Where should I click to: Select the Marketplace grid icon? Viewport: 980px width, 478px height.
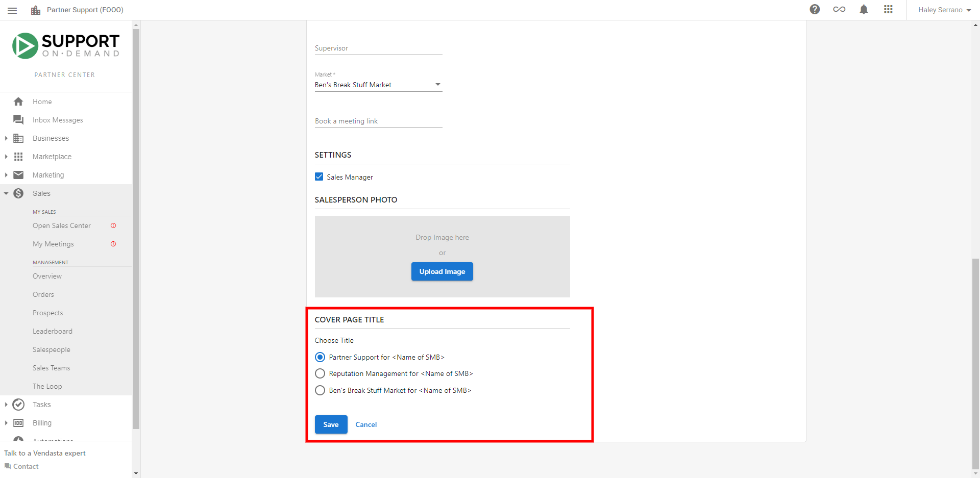click(18, 157)
